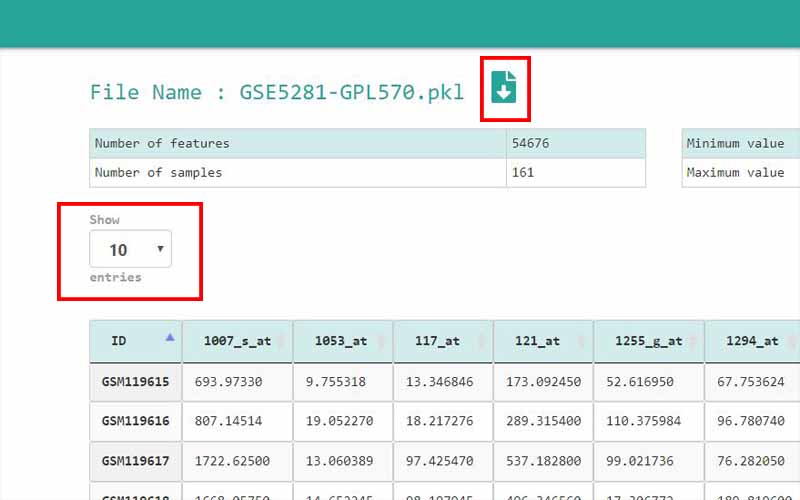
Task: Select row GSM119615 ID cell
Action: pos(135,382)
